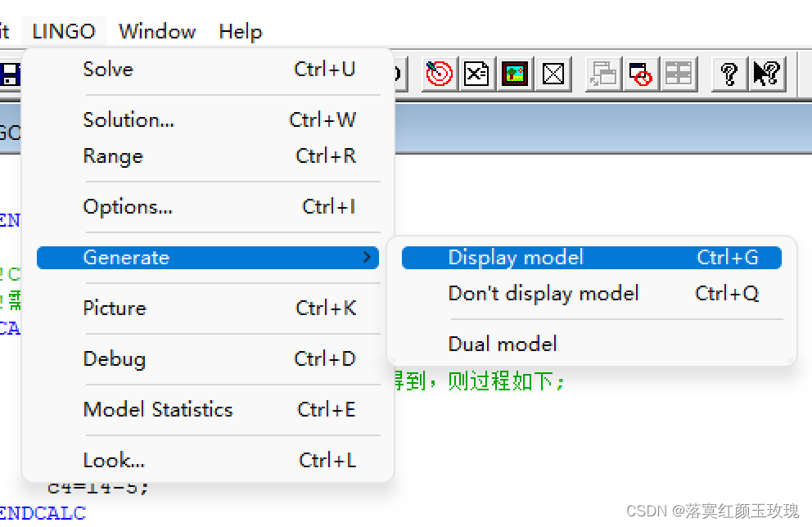This screenshot has height=527, width=812.
Task: Click the context Help pointer icon
Action: coord(767,74)
